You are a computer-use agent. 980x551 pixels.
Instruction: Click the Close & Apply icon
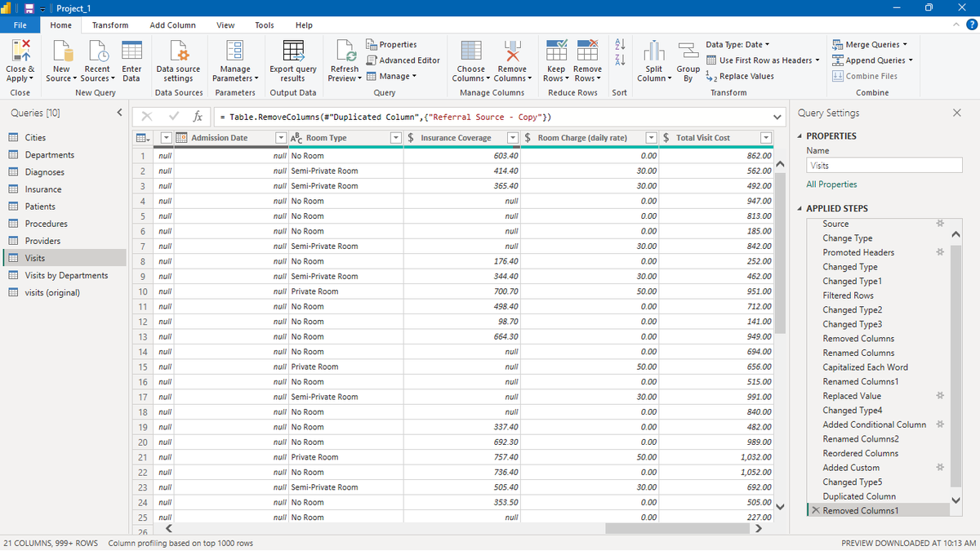pos(20,51)
